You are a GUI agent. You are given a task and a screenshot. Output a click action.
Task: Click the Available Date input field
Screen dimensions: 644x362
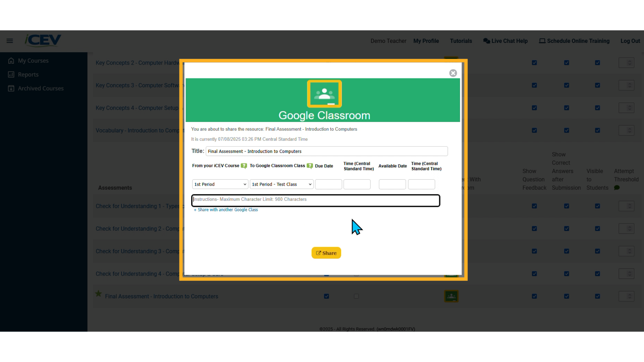[x=392, y=184]
